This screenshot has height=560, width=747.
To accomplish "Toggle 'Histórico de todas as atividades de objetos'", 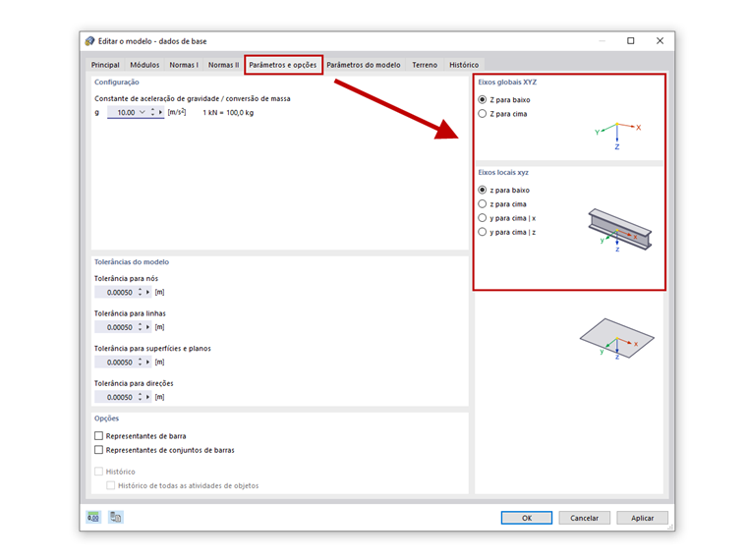I will (110, 485).
